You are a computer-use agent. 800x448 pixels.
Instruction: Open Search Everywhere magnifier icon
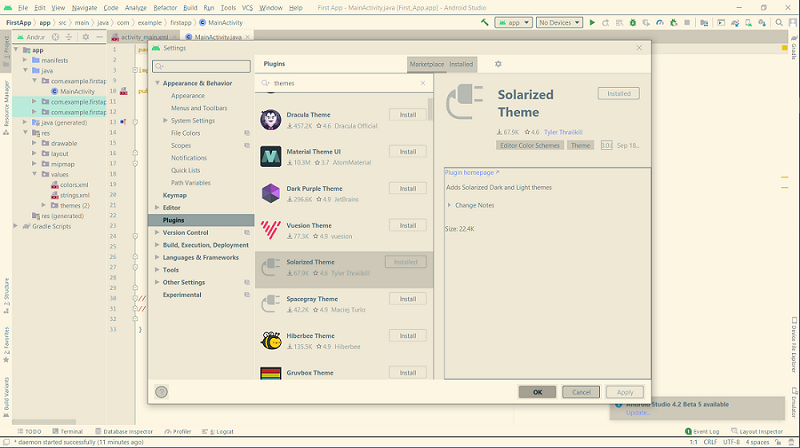[779, 22]
